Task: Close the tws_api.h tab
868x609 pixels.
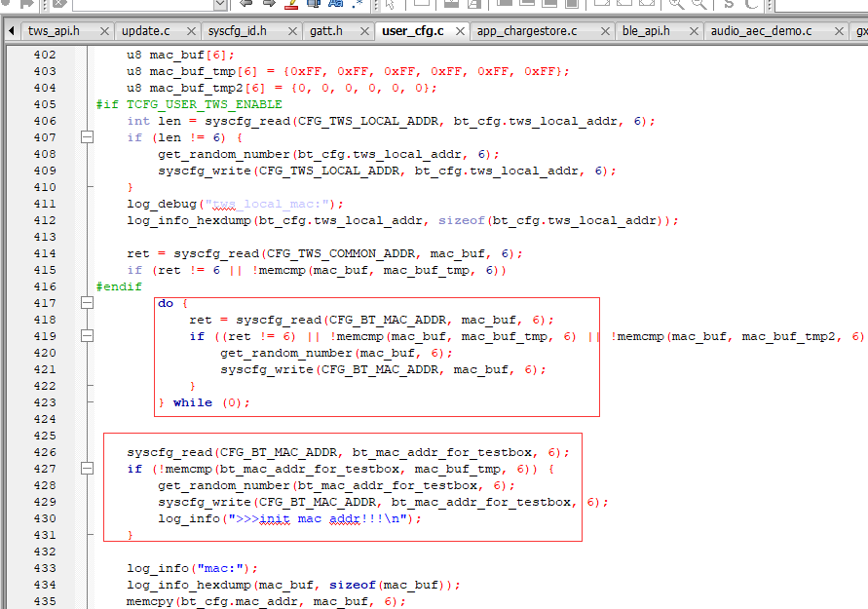Action: pos(104,31)
